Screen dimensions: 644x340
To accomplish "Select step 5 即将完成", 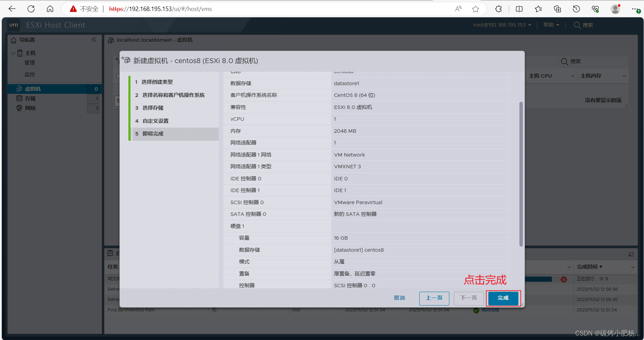I will coord(175,134).
